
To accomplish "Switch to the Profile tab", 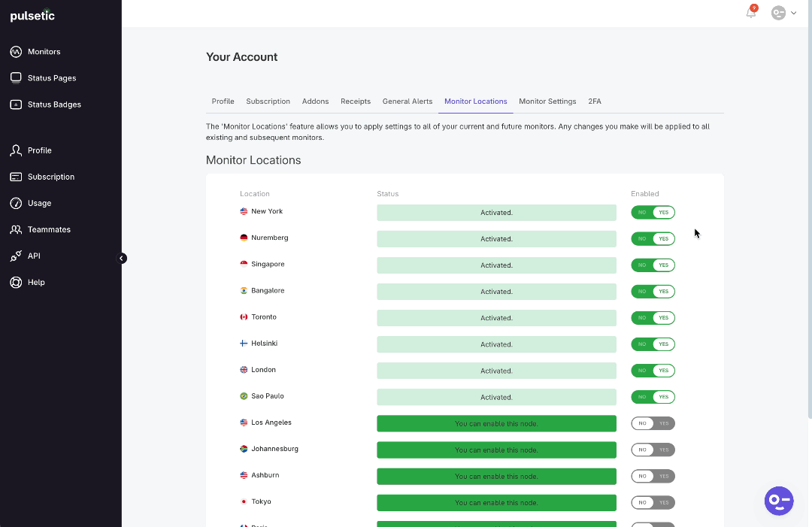I will [223, 101].
